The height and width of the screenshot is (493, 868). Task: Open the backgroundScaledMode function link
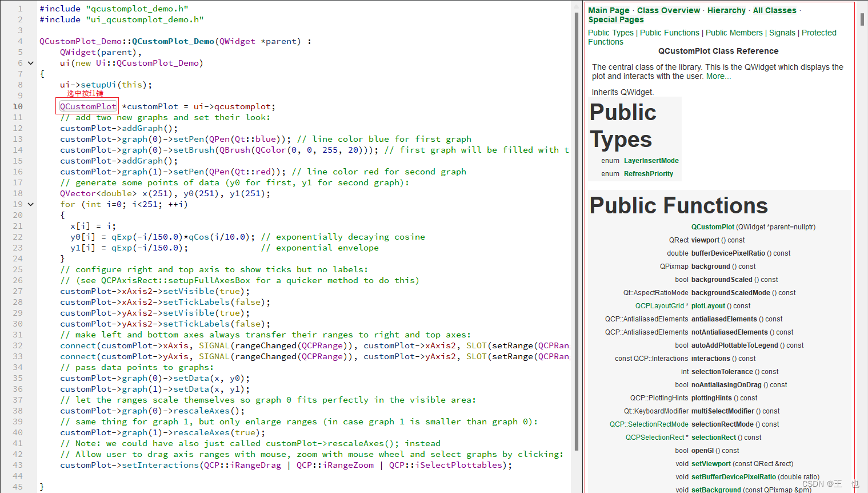[731, 293]
